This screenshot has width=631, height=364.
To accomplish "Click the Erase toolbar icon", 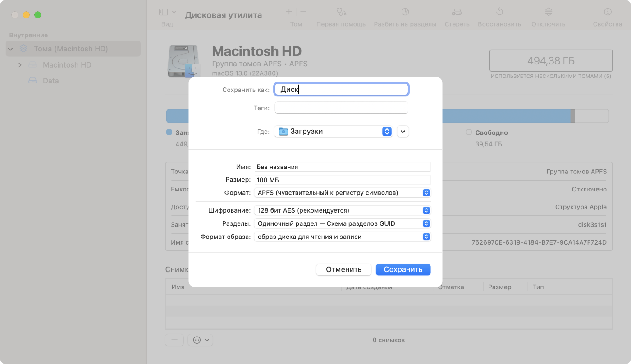I will (x=457, y=12).
